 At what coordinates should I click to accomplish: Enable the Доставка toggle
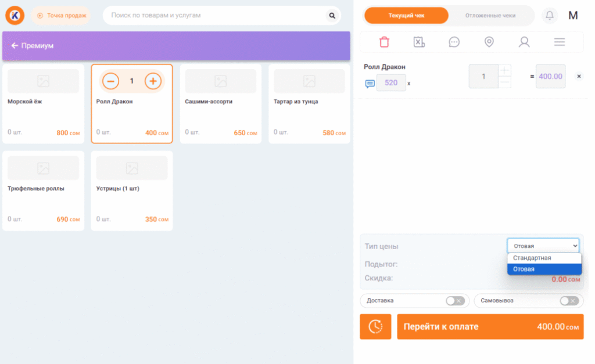(x=454, y=301)
